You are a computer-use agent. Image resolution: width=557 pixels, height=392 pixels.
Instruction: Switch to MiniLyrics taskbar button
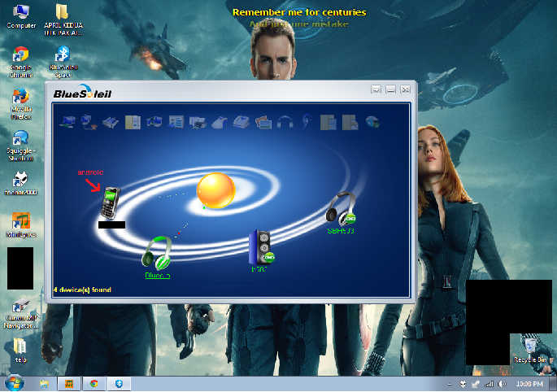[69, 384]
